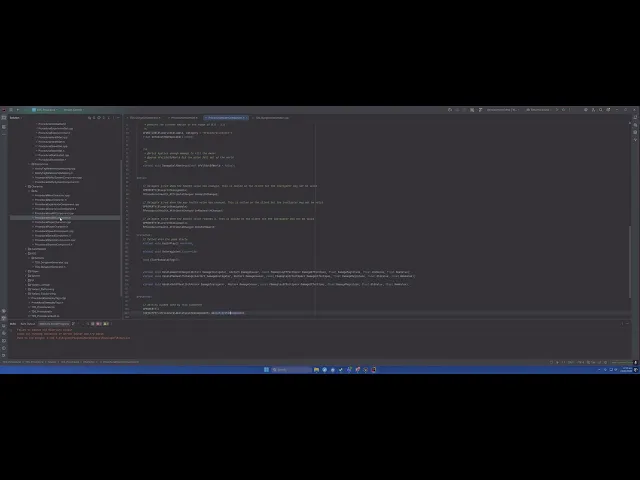Image resolution: width=640 pixels, height=480 pixels.
Task: Click the second icon on the right sidebar
Action: [x=636, y=125]
